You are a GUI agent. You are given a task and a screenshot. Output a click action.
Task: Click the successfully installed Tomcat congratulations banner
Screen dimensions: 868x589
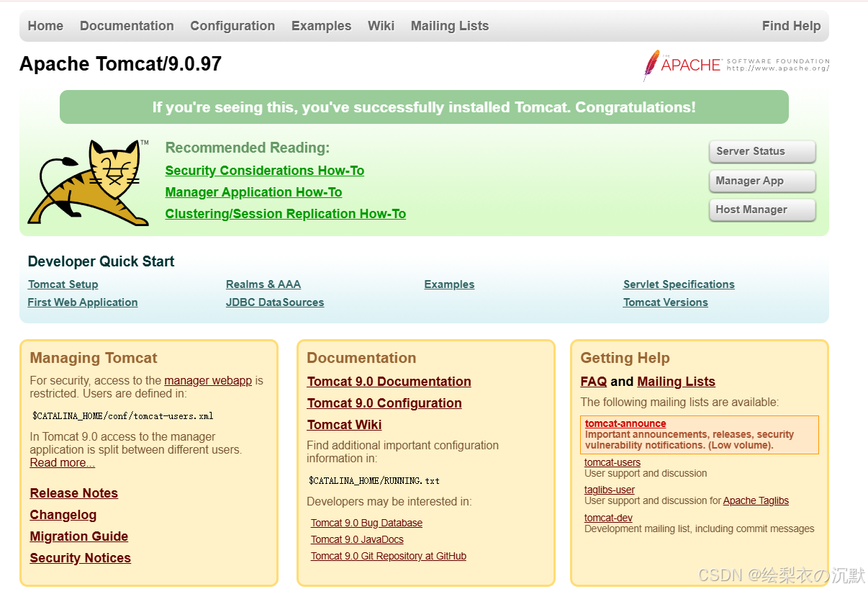[424, 107]
